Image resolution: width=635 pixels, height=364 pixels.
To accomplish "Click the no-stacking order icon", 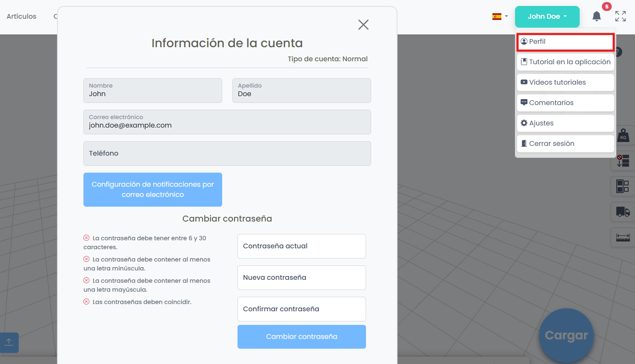I will [x=623, y=161].
